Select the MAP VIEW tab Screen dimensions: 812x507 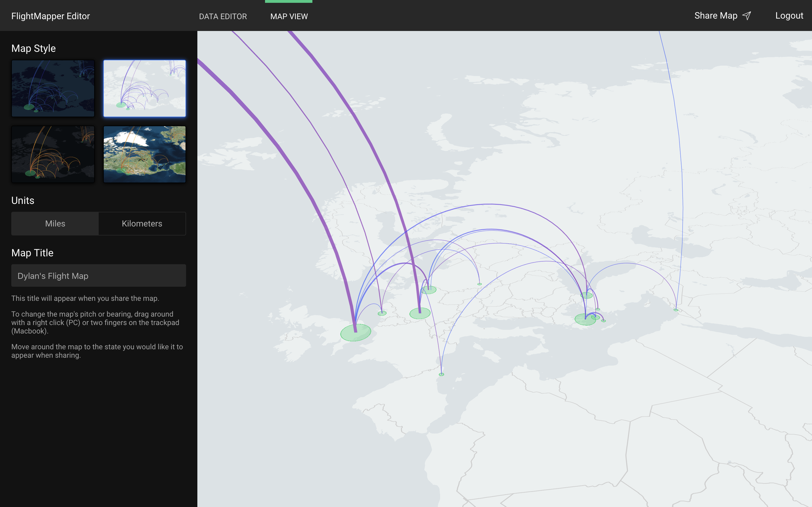point(289,16)
